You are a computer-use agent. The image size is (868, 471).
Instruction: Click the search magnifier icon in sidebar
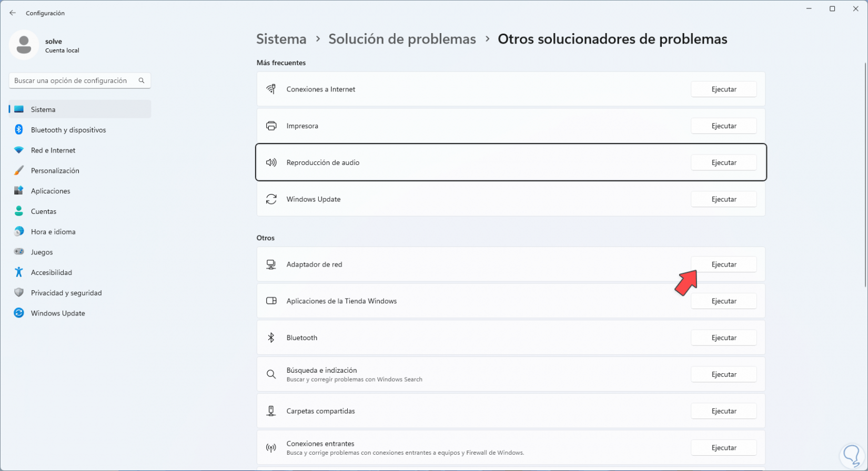coord(142,80)
